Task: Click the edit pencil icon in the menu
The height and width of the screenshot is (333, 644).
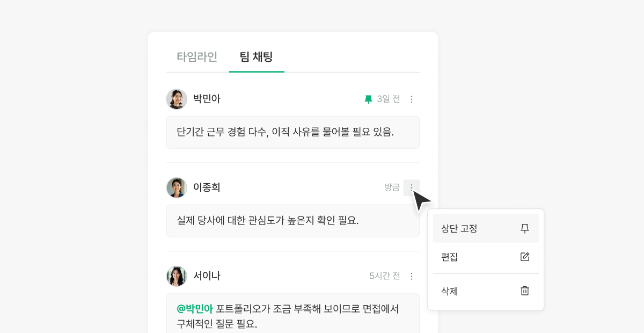Action: (x=525, y=257)
